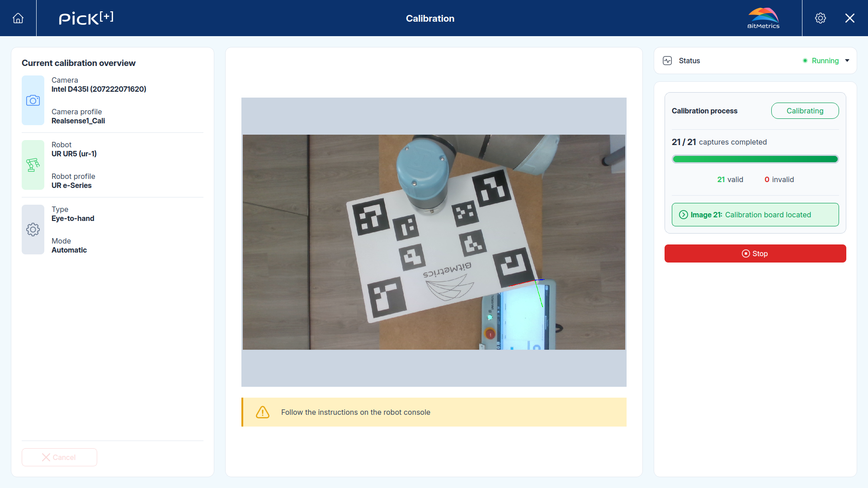Click the BitMetrics logo
The image size is (868, 488).
coord(764,18)
